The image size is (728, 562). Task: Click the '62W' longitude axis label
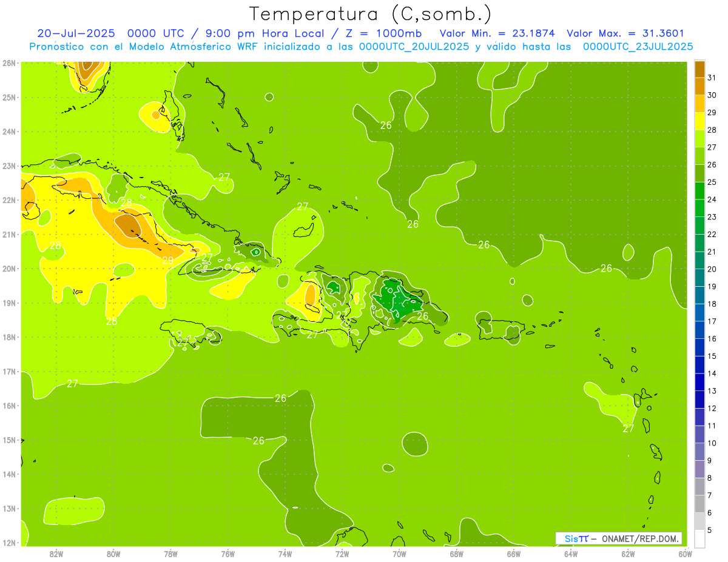pos(628,554)
